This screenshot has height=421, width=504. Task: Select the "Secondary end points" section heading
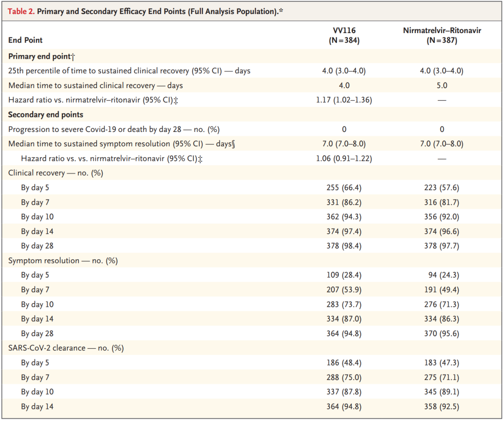pyautogui.click(x=46, y=115)
